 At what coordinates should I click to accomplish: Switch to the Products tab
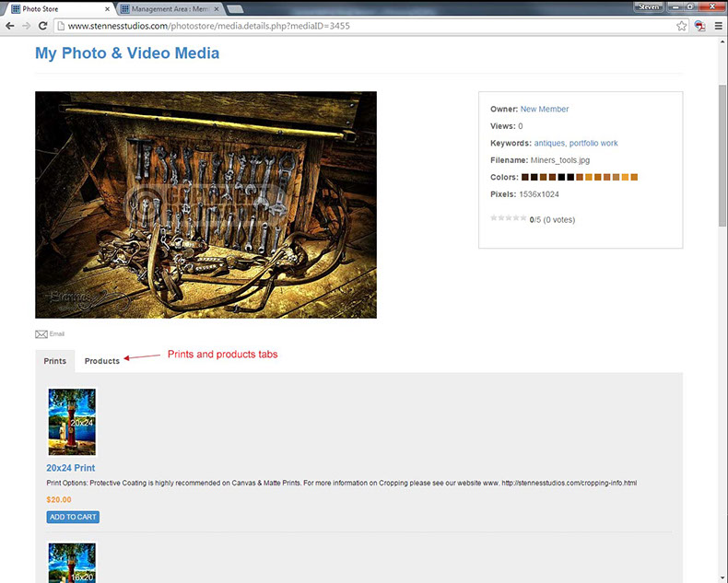tap(102, 361)
